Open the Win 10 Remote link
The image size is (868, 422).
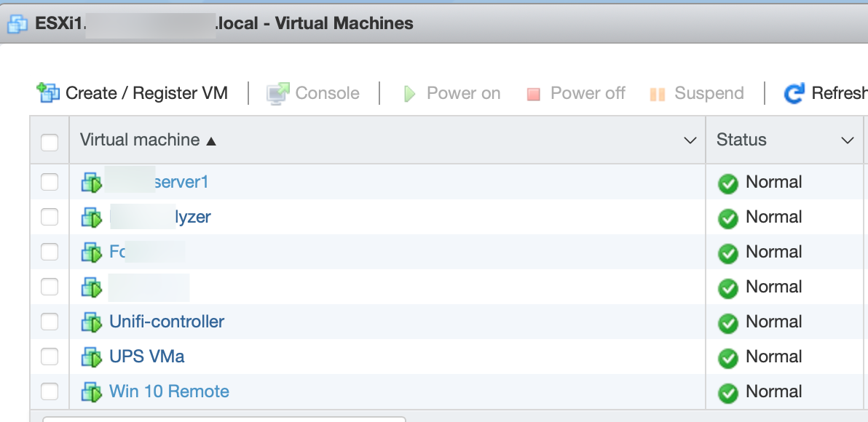[169, 391]
